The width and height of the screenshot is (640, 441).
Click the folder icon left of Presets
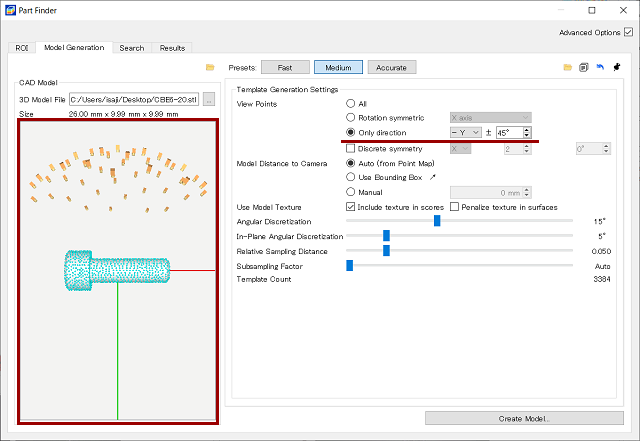click(210, 67)
